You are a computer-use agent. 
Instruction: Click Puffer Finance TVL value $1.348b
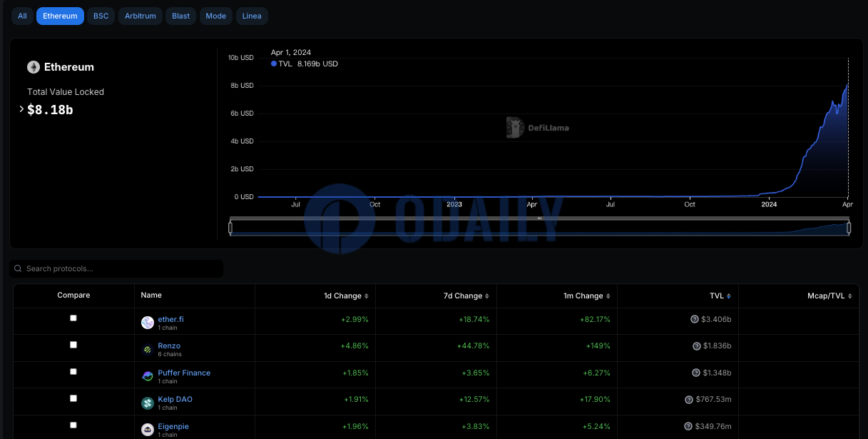[x=718, y=373]
